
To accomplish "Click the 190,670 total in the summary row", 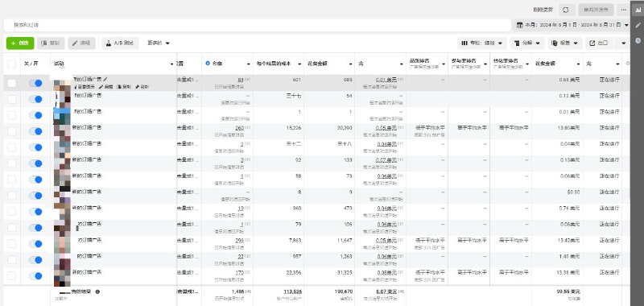I will pyautogui.click(x=344, y=292).
